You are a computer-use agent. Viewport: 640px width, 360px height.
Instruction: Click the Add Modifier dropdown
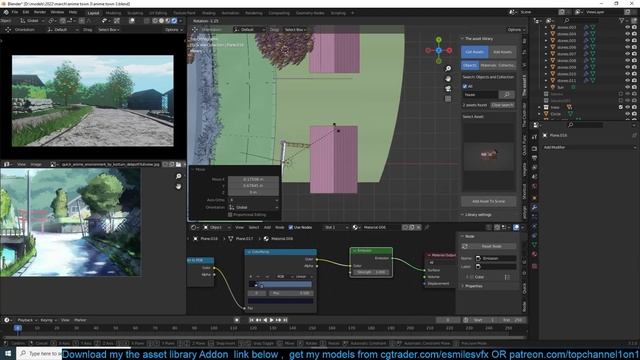[589, 147]
